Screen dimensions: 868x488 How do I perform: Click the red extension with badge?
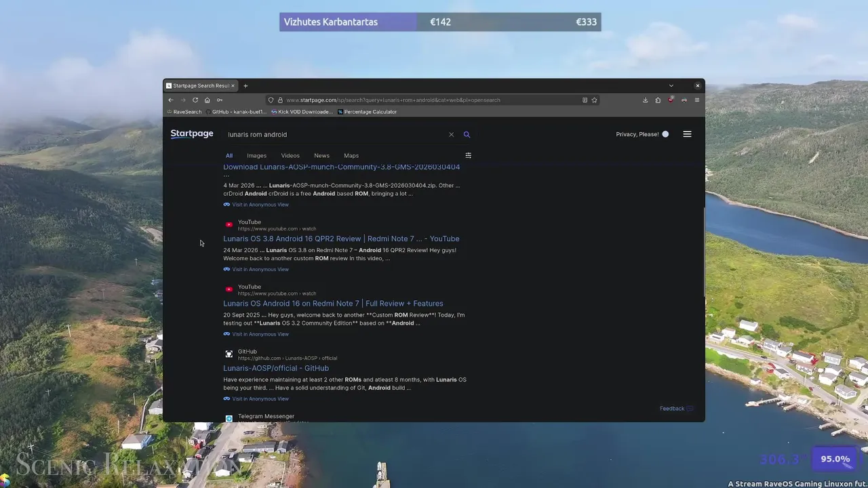tap(671, 100)
